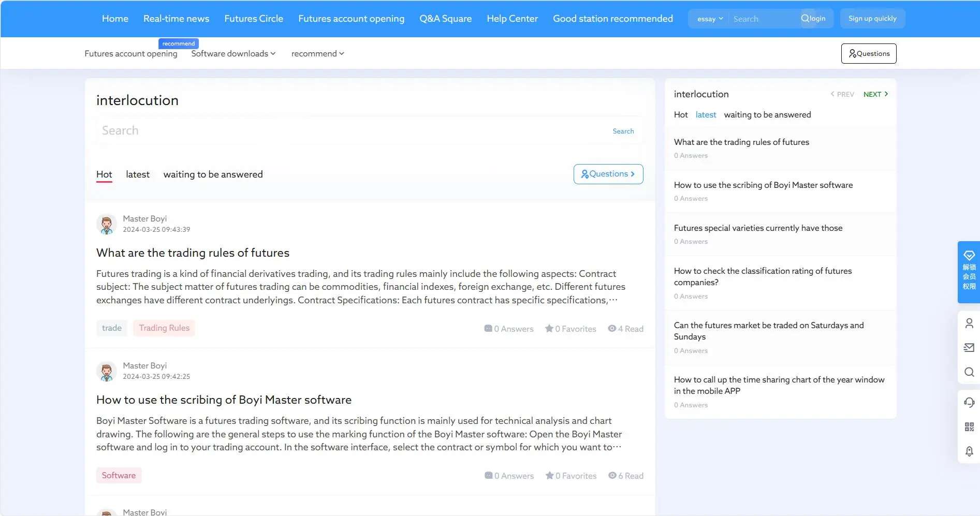Viewport: 980px width, 516px height.
Task: Click the Sign up quickly button
Action: tap(872, 19)
